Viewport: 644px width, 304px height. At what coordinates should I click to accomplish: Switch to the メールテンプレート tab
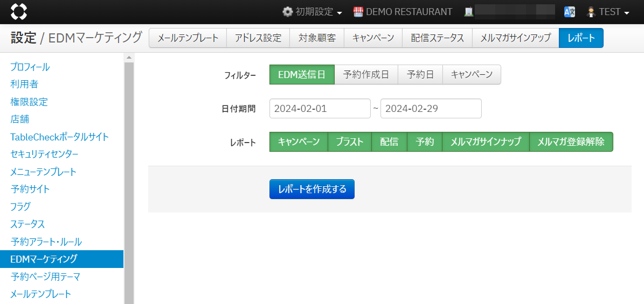point(188,38)
